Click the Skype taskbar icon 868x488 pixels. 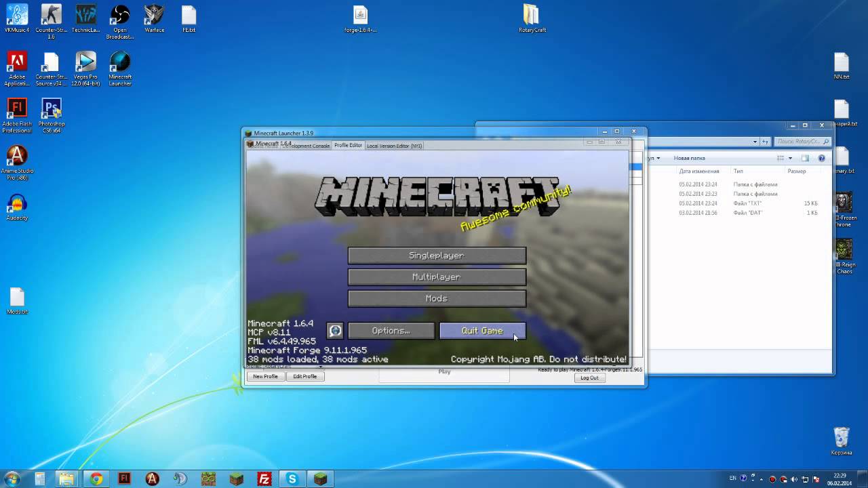[x=292, y=479]
